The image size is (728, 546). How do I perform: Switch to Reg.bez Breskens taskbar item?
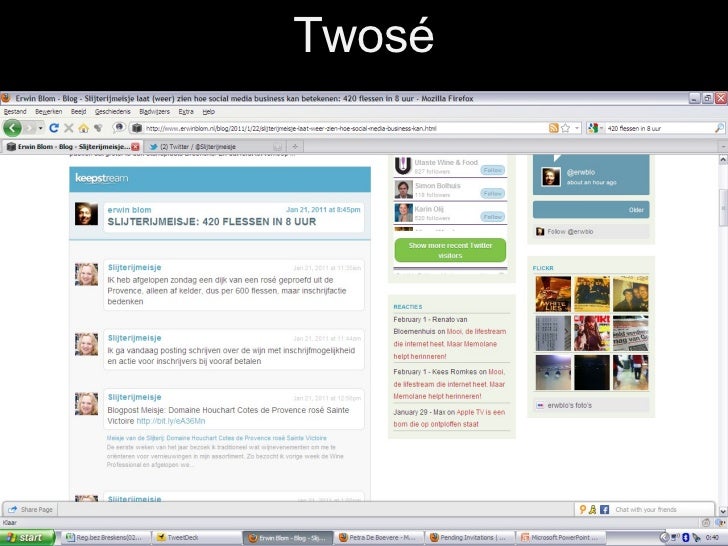[106, 537]
